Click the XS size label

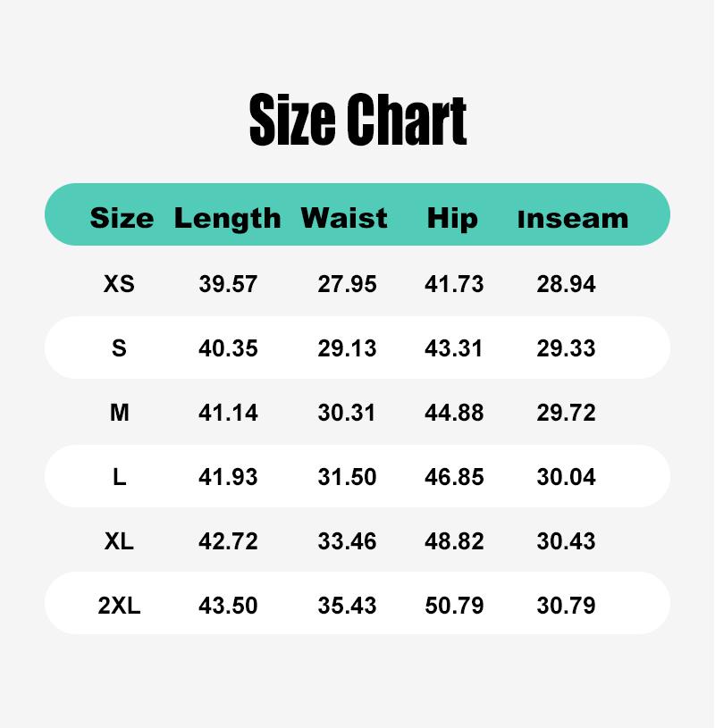119,284
